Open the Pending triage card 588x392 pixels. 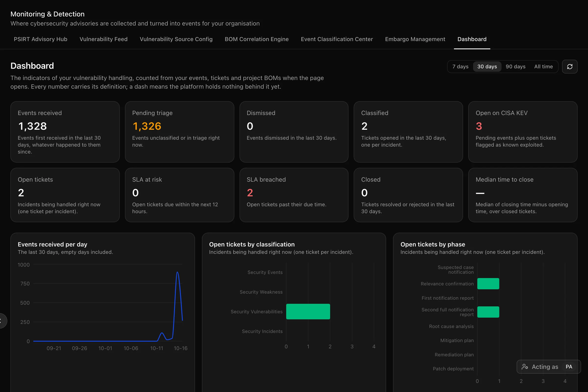[x=179, y=132]
